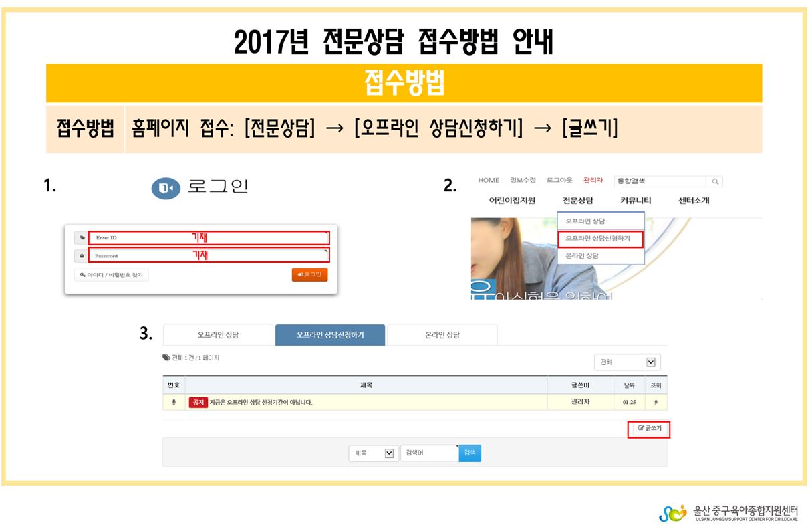This screenshot has width=812, height=531.
Task: Click the tag icon beside Enter ID
Action: 80,238
